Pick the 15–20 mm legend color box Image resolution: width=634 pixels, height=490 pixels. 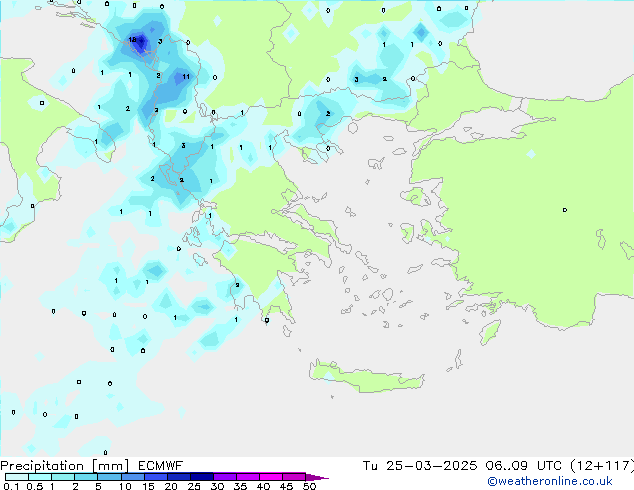tap(156, 477)
